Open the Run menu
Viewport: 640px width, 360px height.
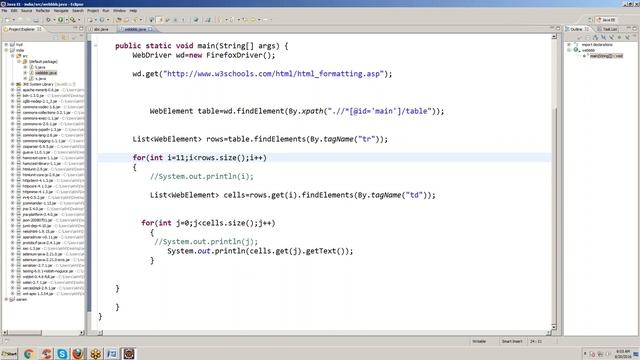pos(106,11)
